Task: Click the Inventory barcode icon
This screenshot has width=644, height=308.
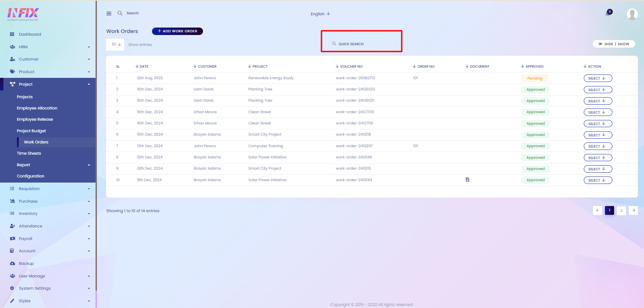Action: tap(12, 213)
